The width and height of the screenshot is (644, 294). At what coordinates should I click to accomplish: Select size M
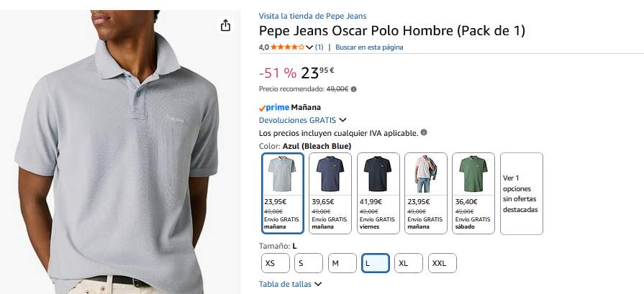pos(342,263)
